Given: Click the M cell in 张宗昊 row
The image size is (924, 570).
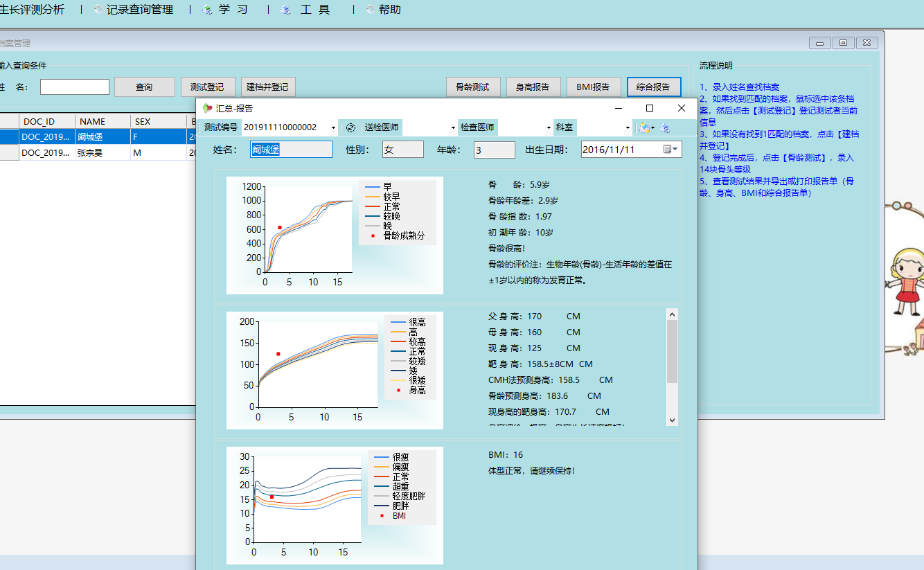Looking at the screenshot, I should [158, 153].
